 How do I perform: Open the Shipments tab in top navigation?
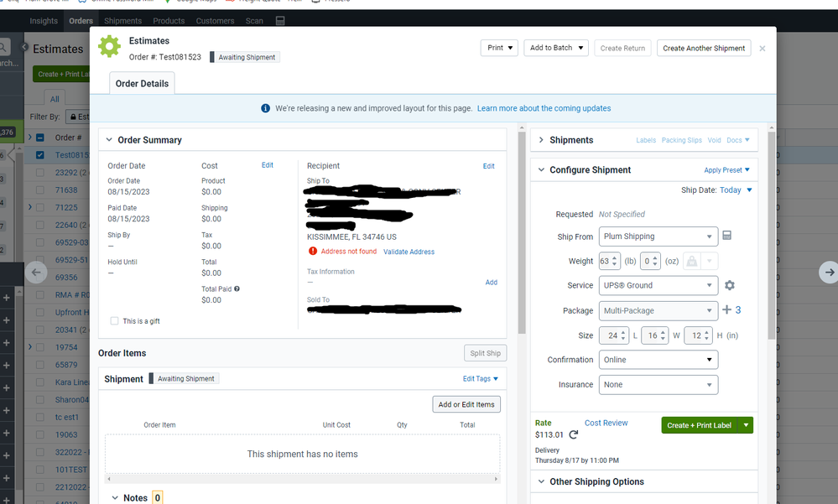point(122,20)
